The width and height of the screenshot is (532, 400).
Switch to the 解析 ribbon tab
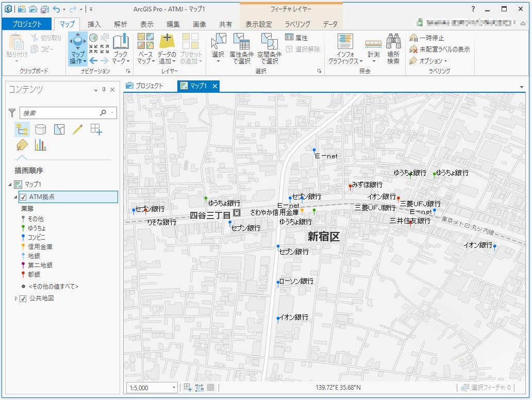[x=121, y=24]
